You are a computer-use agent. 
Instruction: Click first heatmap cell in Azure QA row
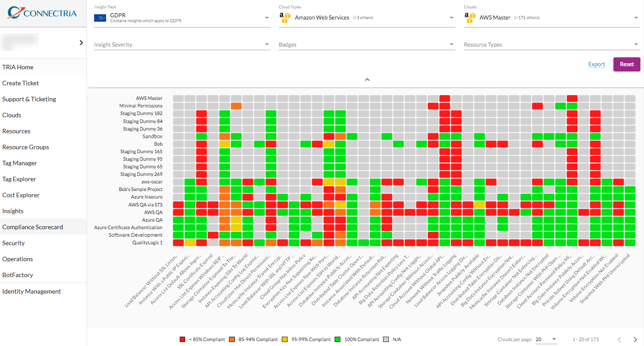pyautogui.click(x=178, y=220)
